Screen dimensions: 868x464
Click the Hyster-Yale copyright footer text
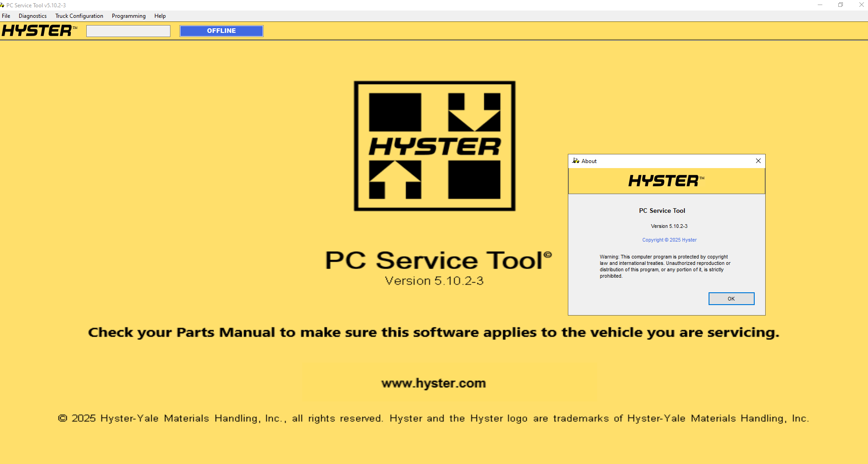pyautogui.click(x=434, y=418)
